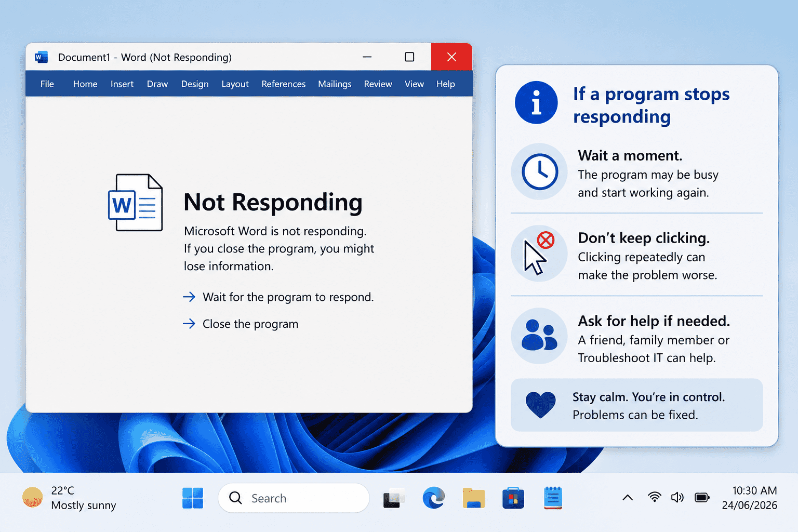The image size is (798, 532).
Task: Click arrow beside Wait for the program
Action: point(189,297)
